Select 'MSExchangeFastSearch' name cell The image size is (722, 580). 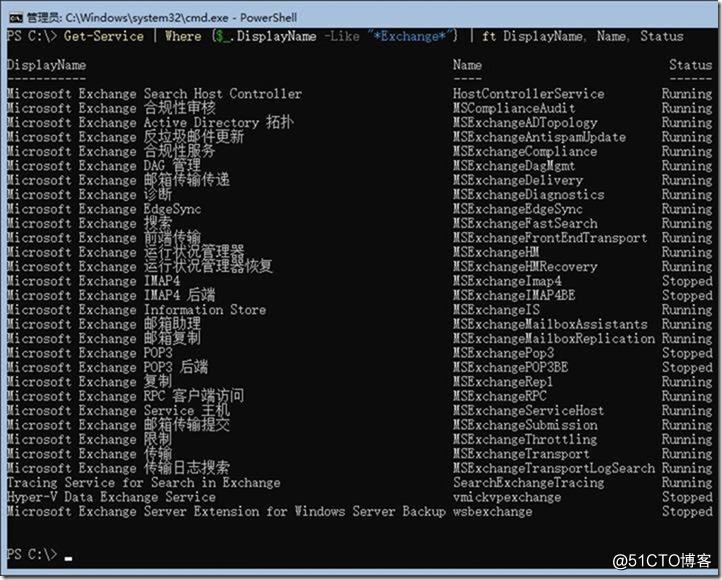(525, 223)
